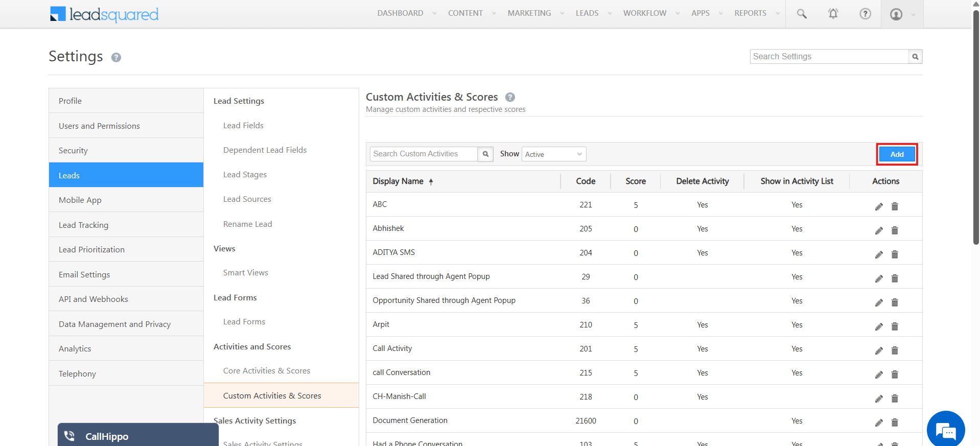Open Users and Permissions section
This screenshot has height=446, width=980.
click(x=126, y=126)
